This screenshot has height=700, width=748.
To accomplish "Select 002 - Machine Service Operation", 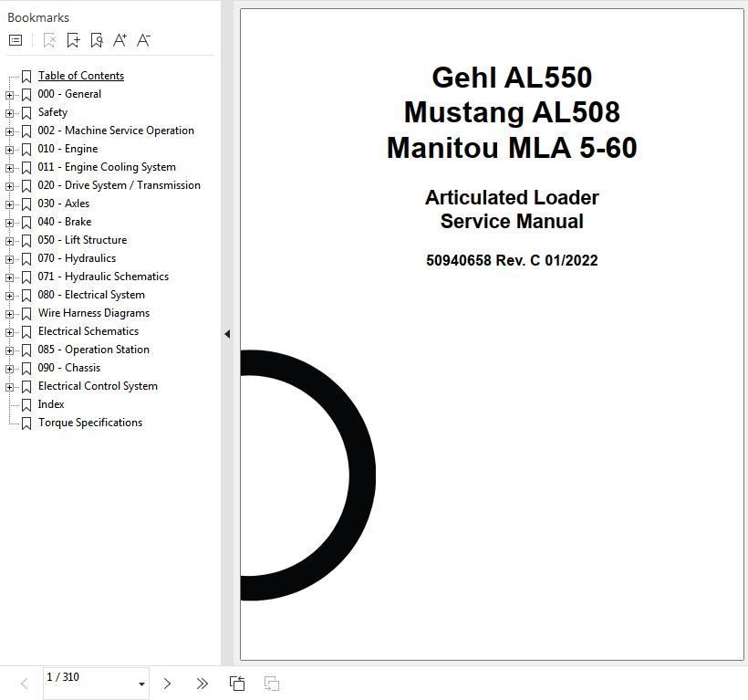I will [x=116, y=131].
